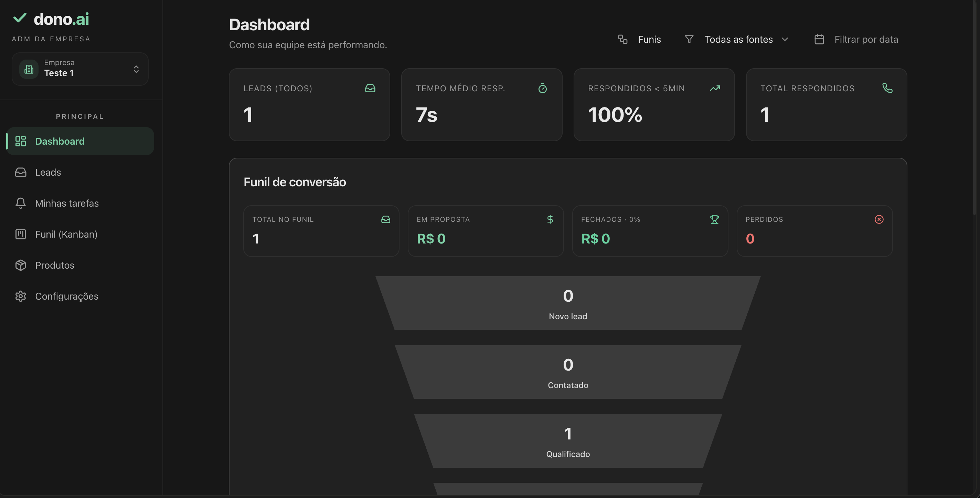Click the Qualificado funnel stage

tap(568, 441)
